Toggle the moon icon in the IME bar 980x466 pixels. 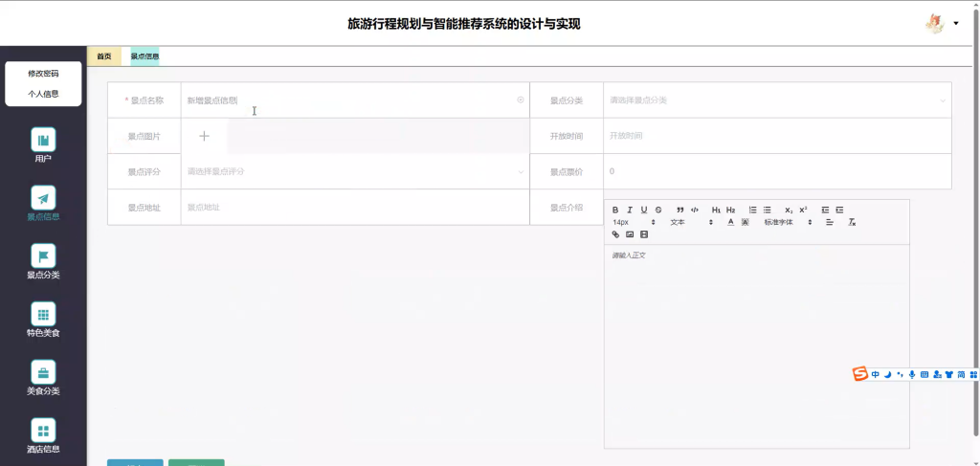click(x=887, y=374)
